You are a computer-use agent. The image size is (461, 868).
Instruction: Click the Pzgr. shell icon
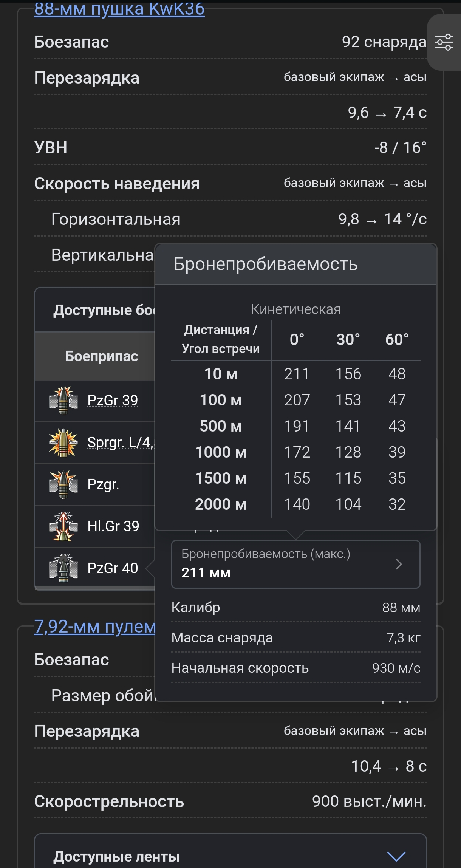point(63,484)
